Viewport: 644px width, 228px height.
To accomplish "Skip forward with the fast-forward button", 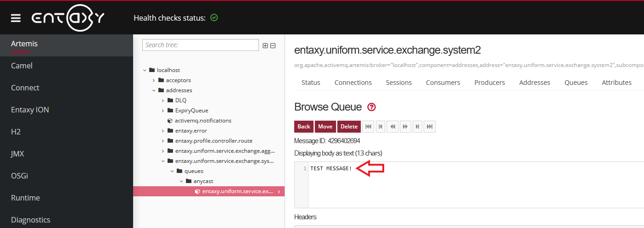I will (405, 127).
